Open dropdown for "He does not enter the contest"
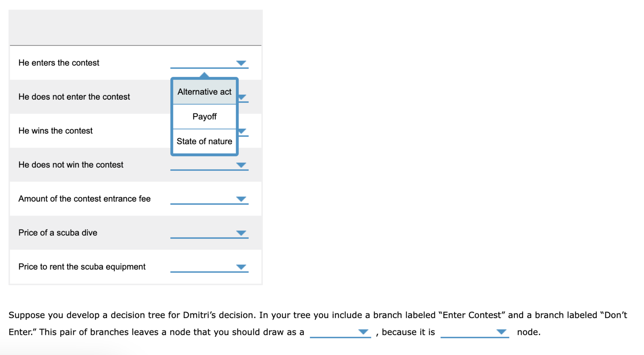The height and width of the screenshot is (355, 644). tap(243, 97)
